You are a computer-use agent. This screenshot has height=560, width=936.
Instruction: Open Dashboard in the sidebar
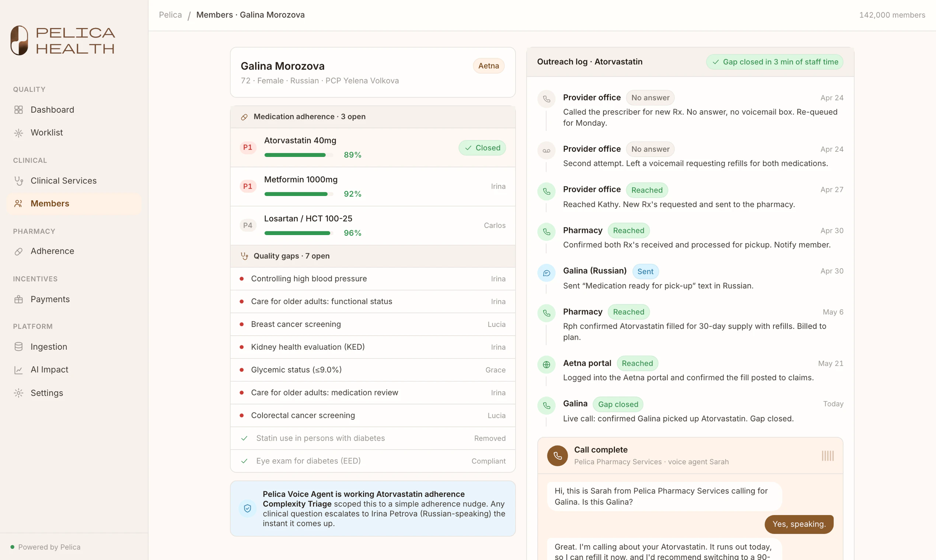74,110
